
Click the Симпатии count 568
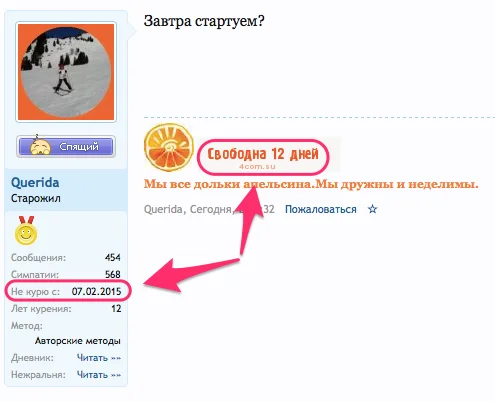point(113,274)
